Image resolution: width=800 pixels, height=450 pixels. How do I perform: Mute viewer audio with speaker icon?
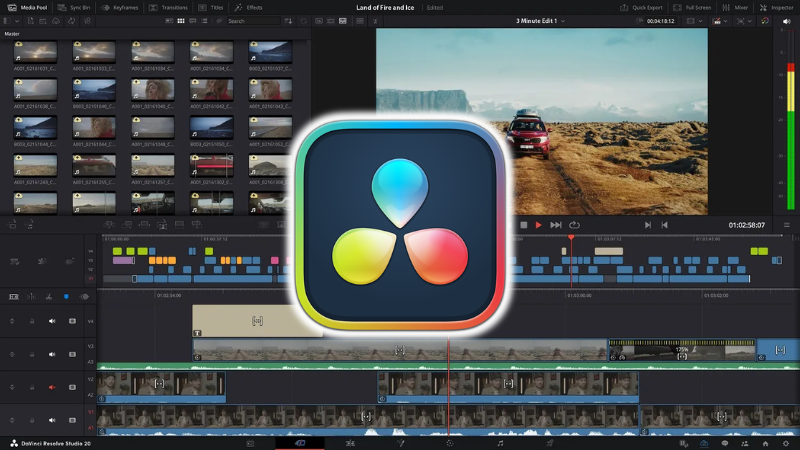(x=787, y=21)
